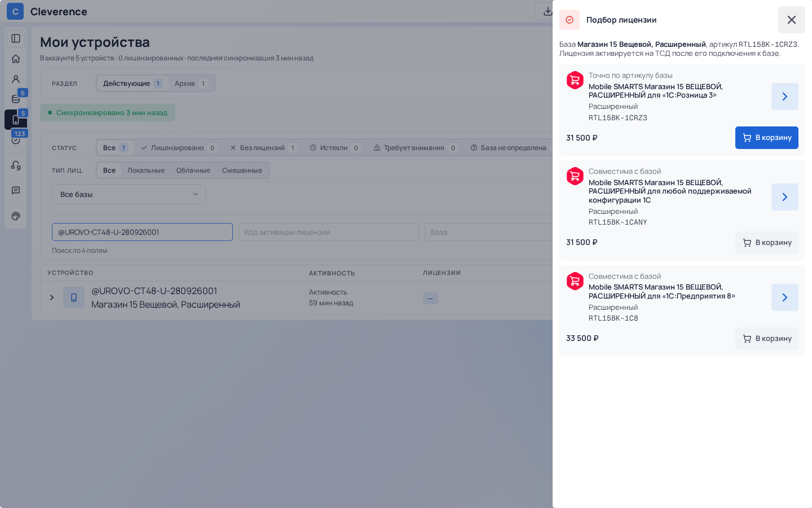Open the chat messages icon in sidebar
Image resolution: width=812 pixels, height=508 pixels.
point(16,191)
